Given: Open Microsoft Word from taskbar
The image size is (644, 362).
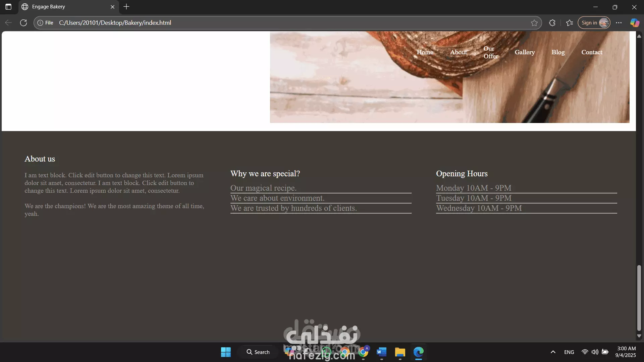Looking at the screenshot, I should tap(381, 352).
